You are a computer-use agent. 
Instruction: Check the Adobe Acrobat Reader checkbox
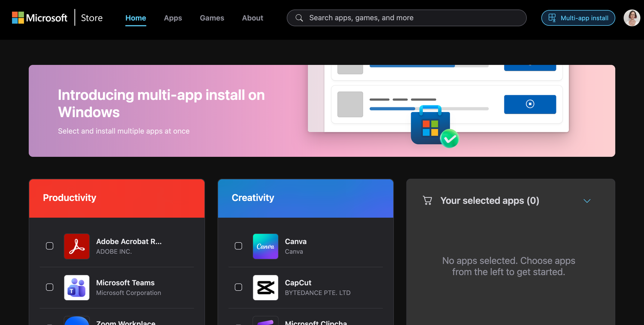(50, 246)
